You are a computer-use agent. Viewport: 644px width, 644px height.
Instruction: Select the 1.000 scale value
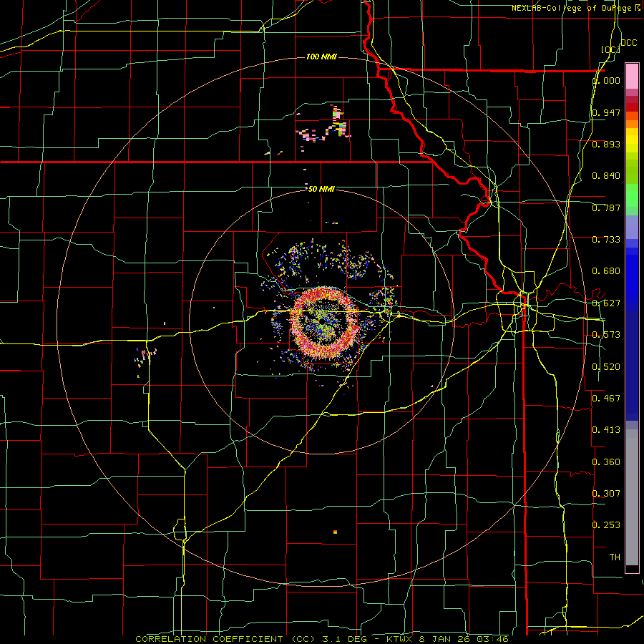pos(606,80)
